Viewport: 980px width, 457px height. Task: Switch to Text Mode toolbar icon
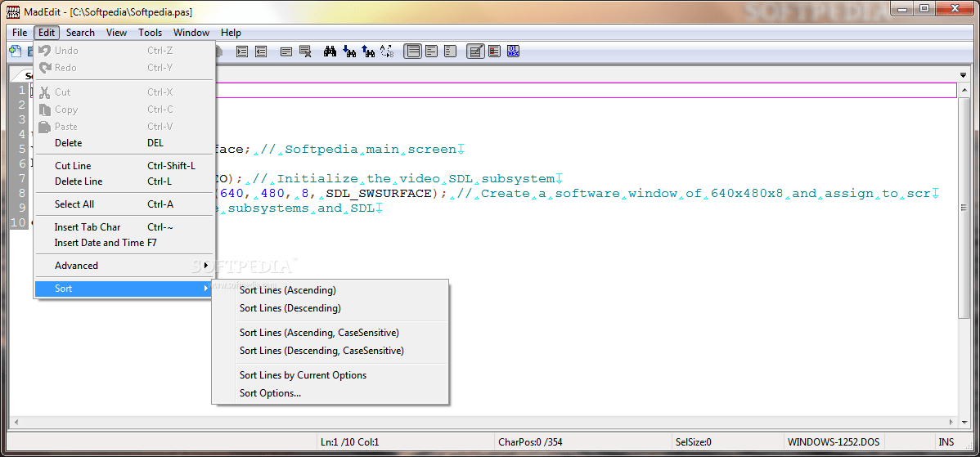pyautogui.click(x=475, y=52)
